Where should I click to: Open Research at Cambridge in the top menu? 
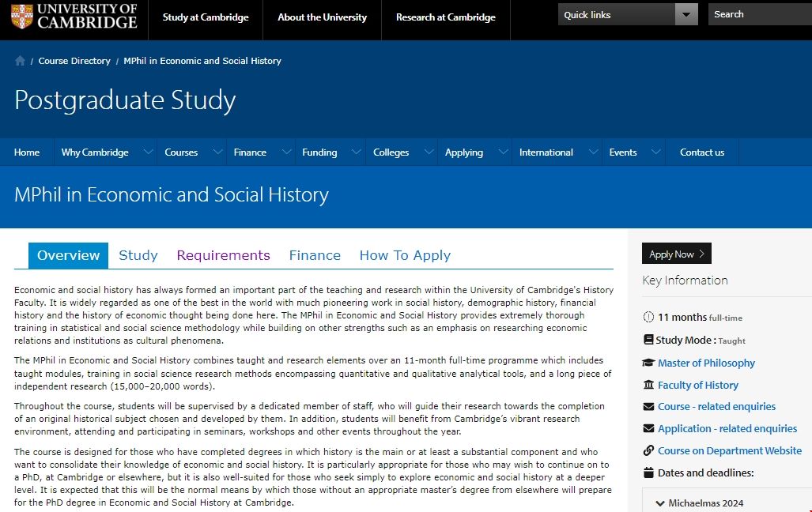coord(446,17)
